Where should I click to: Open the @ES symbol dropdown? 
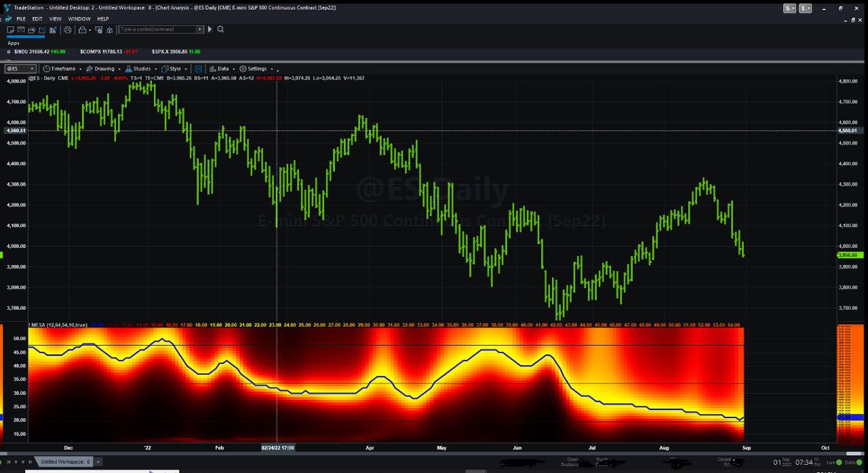21,68
